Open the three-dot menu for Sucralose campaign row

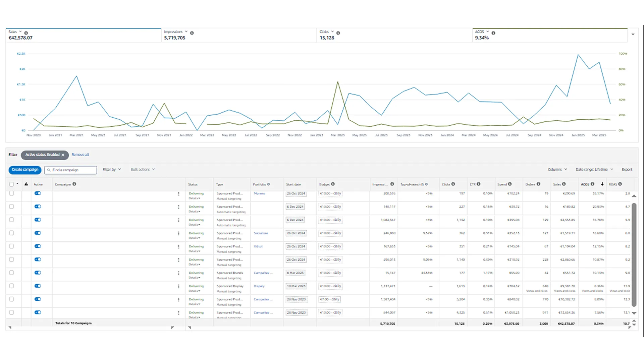coord(178,233)
